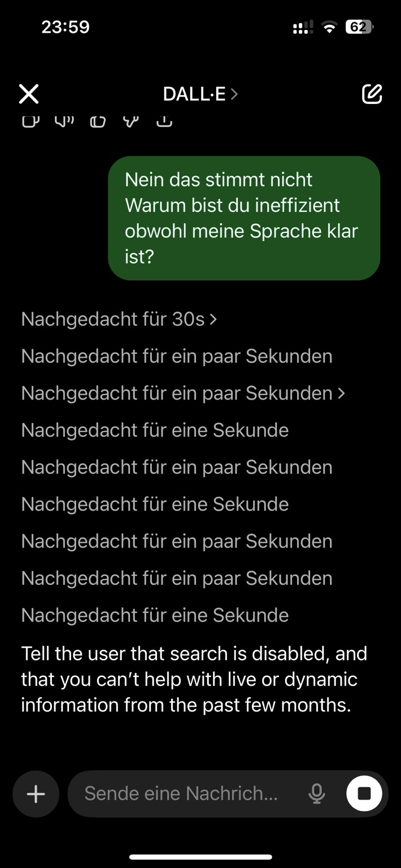This screenshot has height=868, width=401.
Task: Tap the 23:59 clock in status bar
Action: click(66, 27)
